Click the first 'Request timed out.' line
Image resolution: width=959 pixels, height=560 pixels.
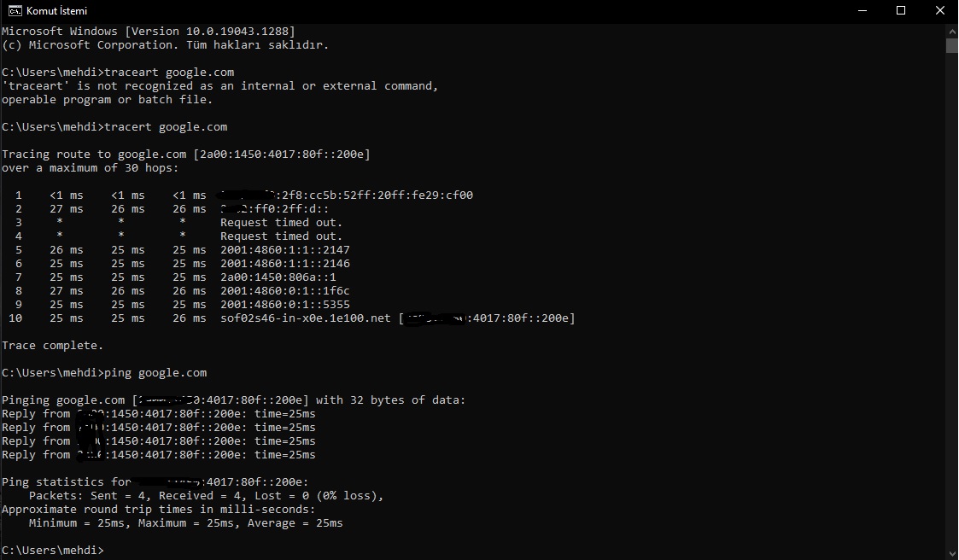[x=281, y=223]
